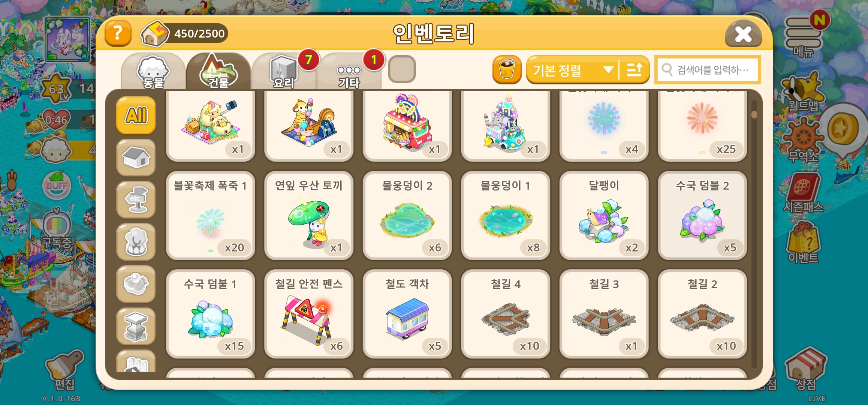The height and width of the screenshot is (405, 868).
Task: Open the 이벤트 gift bag icon
Action: click(x=803, y=243)
